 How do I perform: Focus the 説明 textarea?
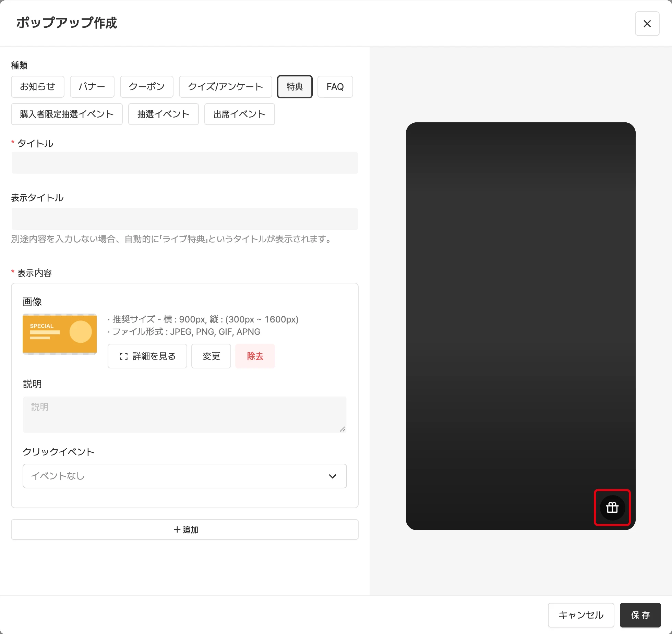pos(184,415)
